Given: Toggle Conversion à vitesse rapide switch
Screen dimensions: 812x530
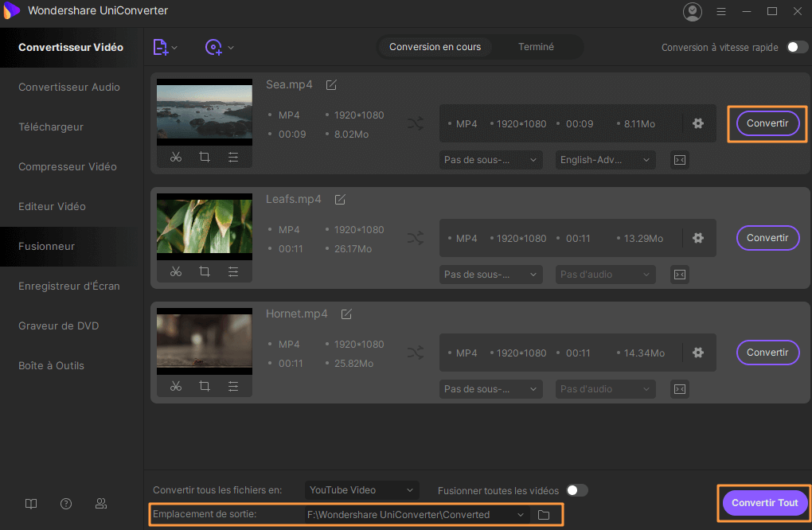Looking at the screenshot, I should pyautogui.click(x=797, y=48).
